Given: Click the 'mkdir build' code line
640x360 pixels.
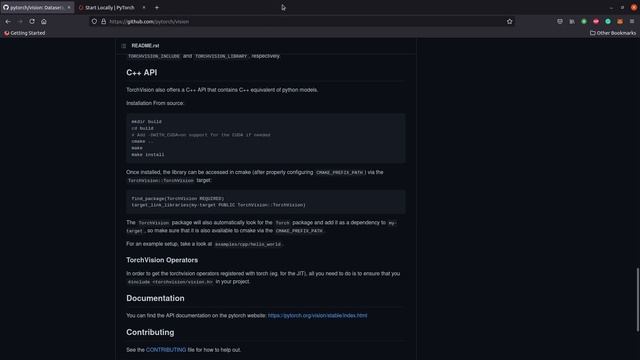Looking at the screenshot, I should [147, 122].
